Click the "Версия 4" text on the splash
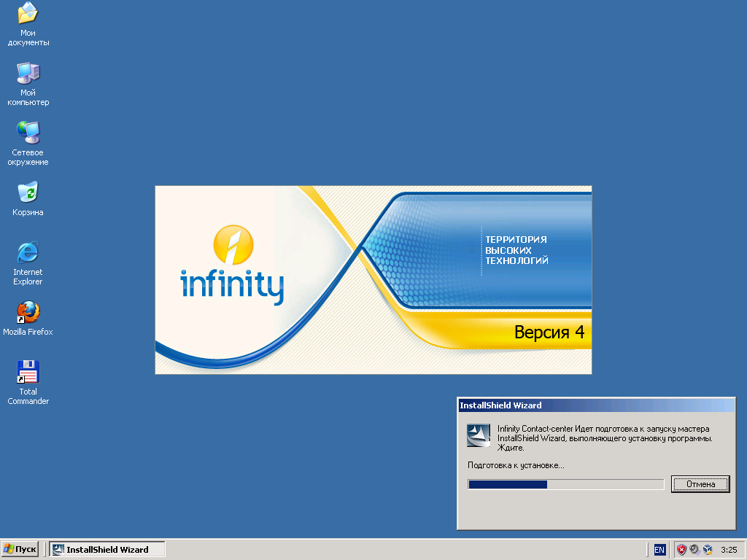Screen dimensions: 747x560 point(549,332)
